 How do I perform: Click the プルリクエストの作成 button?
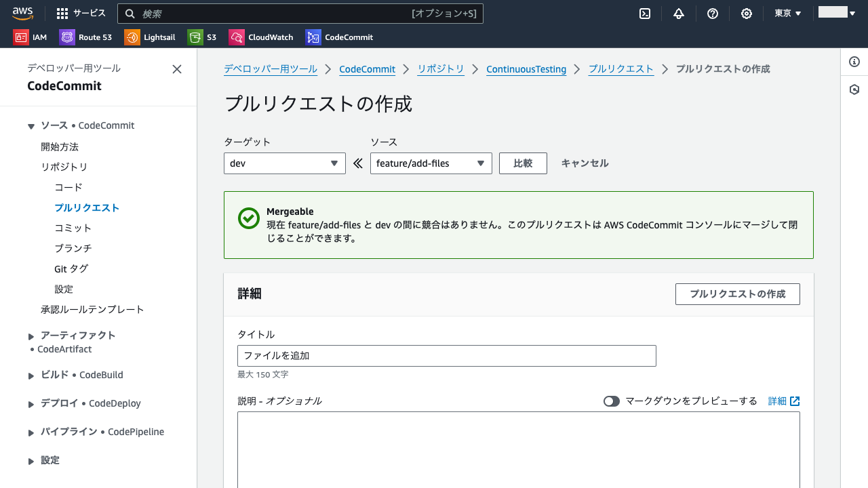click(x=738, y=294)
